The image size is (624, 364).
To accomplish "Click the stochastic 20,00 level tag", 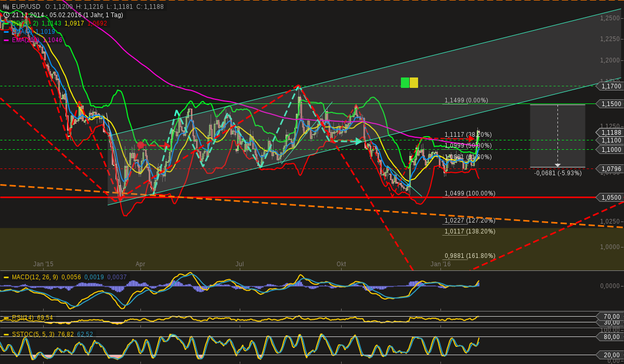I will coord(610,355).
